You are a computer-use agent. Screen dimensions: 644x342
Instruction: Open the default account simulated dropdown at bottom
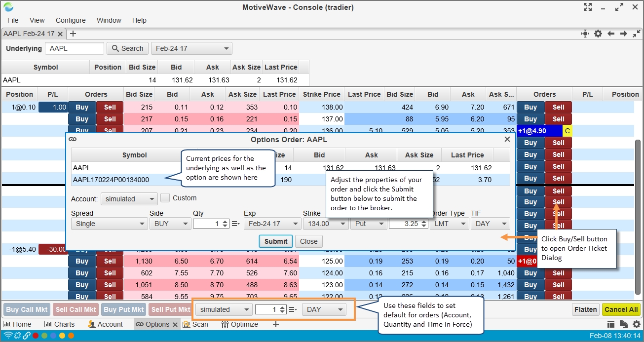(224, 309)
